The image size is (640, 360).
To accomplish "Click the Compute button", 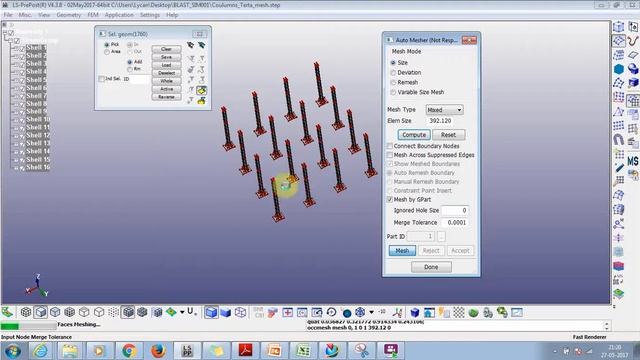I will pos(414,135).
